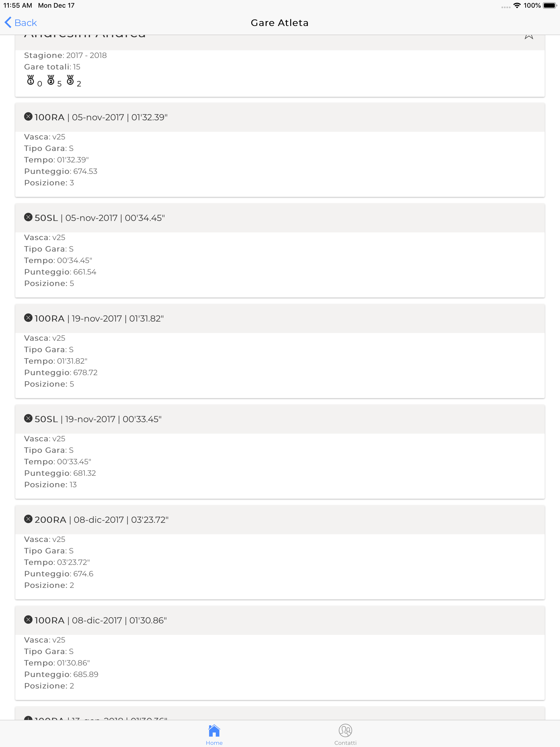The height and width of the screenshot is (747, 560).
Task: Tap the Back chevron arrow
Action: [8, 23]
